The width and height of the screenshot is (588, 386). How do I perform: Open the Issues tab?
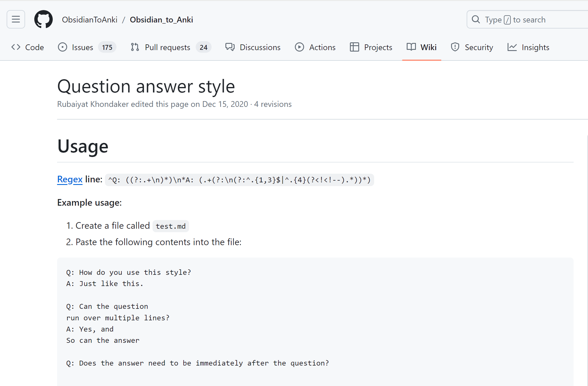point(82,47)
